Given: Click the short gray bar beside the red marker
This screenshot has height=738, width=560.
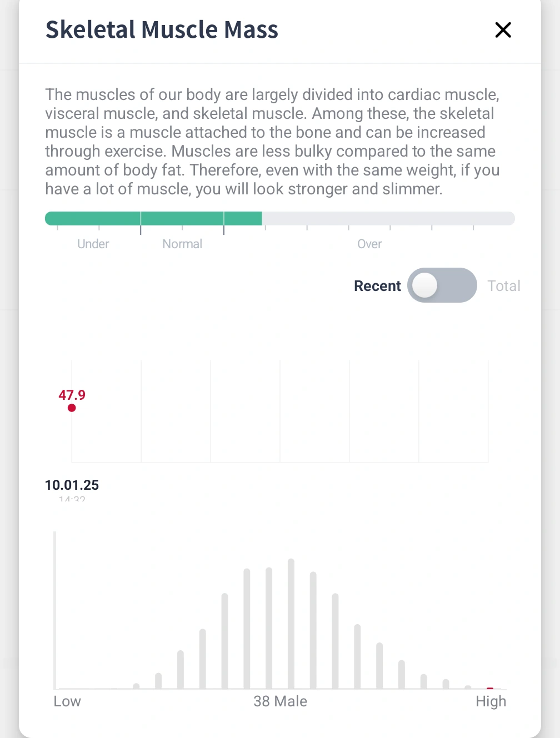Looking at the screenshot, I should coord(468,687).
